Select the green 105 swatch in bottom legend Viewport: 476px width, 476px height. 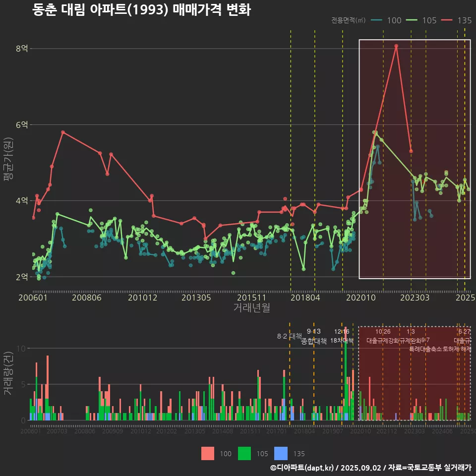(245, 453)
